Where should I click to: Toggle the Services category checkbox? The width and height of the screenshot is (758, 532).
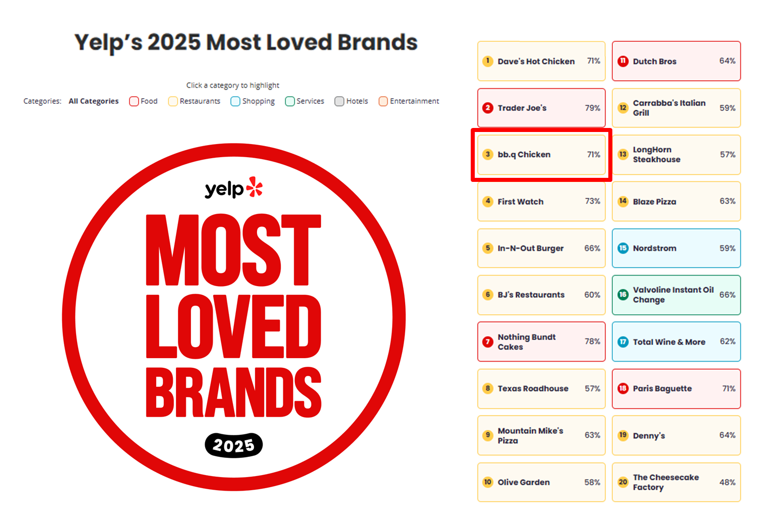290,101
